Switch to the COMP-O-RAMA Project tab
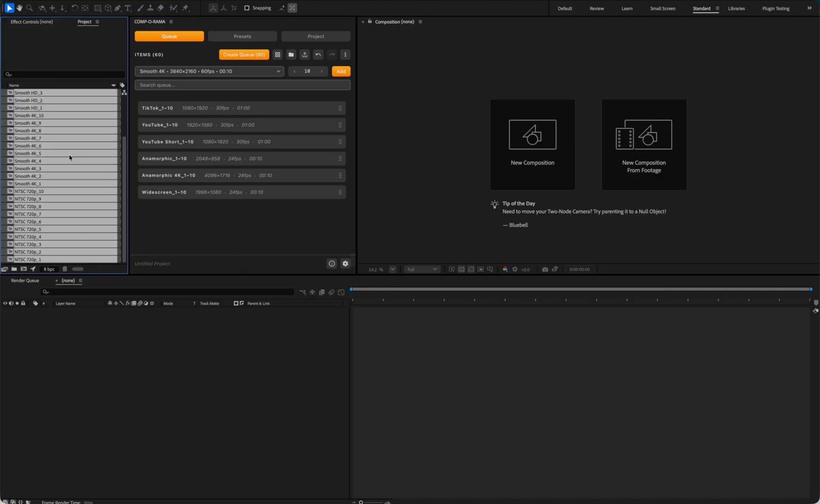This screenshot has width=820, height=504. click(316, 36)
